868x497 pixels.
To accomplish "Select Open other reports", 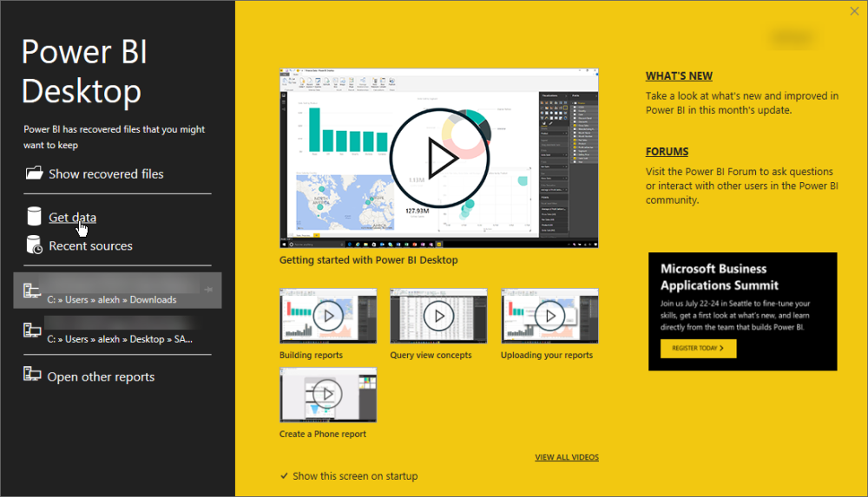I will [101, 377].
